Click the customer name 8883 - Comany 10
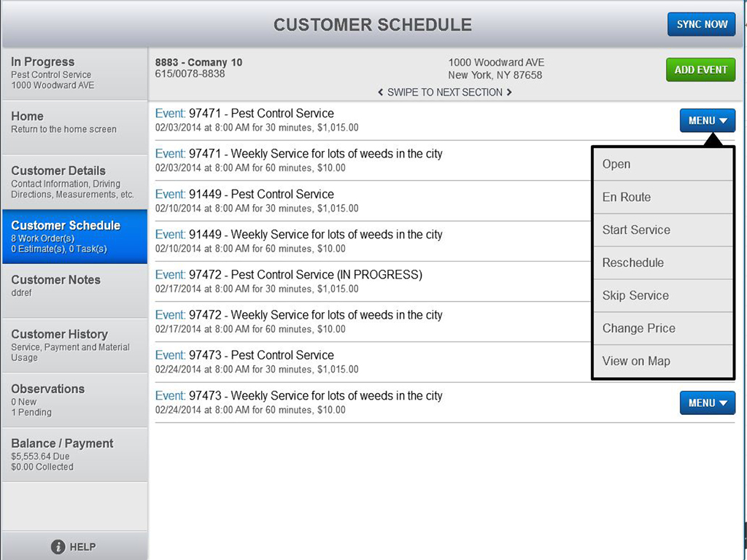The height and width of the screenshot is (560, 747). coord(198,63)
